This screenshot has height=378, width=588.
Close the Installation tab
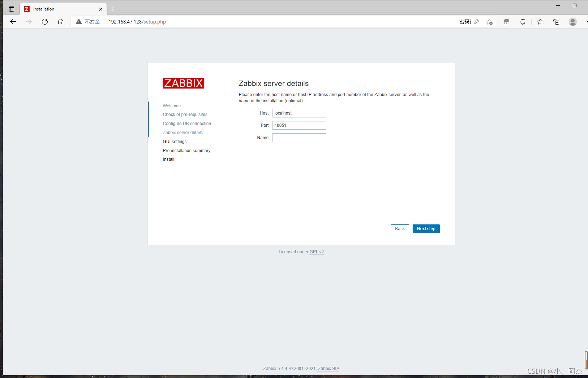100,9
